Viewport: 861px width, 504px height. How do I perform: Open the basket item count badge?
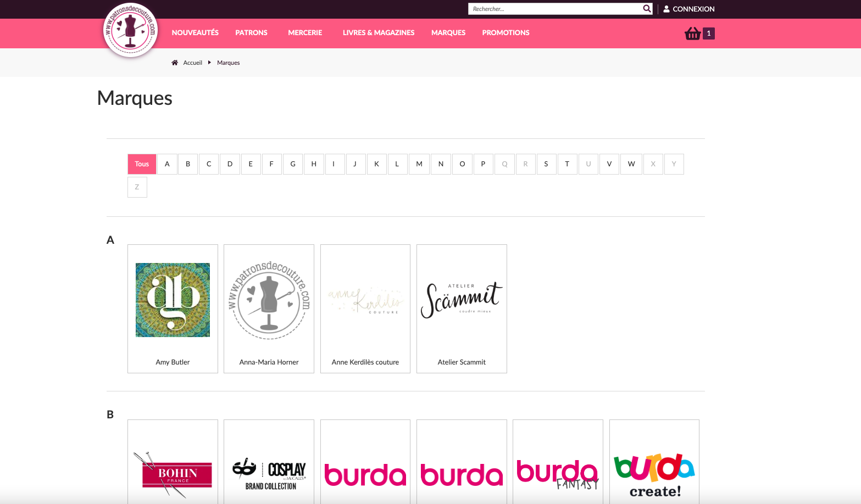(x=709, y=33)
